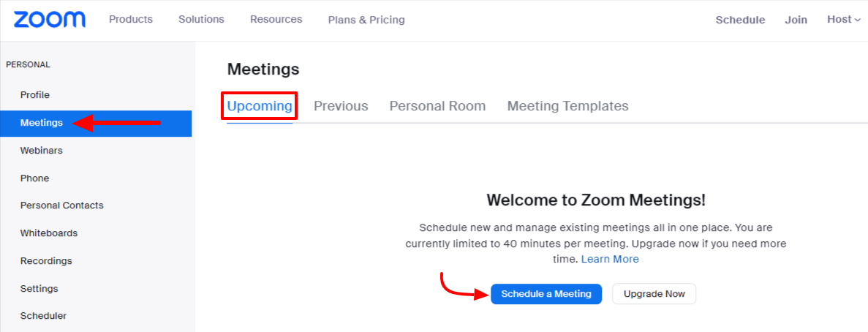
Task: Go to Plans & Pricing
Action: tap(366, 20)
